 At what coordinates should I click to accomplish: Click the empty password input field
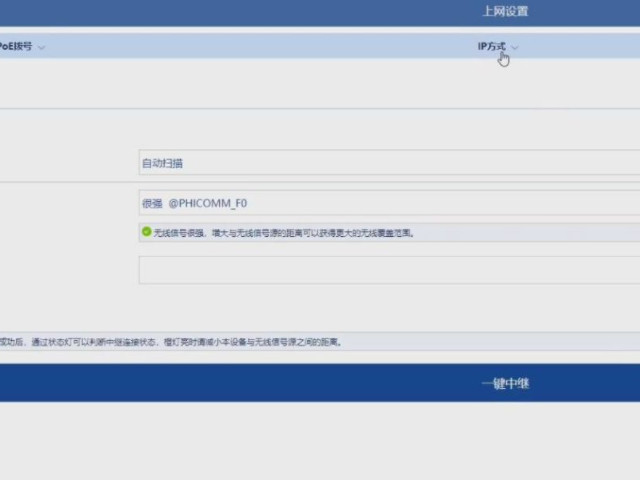tap(389, 270)
